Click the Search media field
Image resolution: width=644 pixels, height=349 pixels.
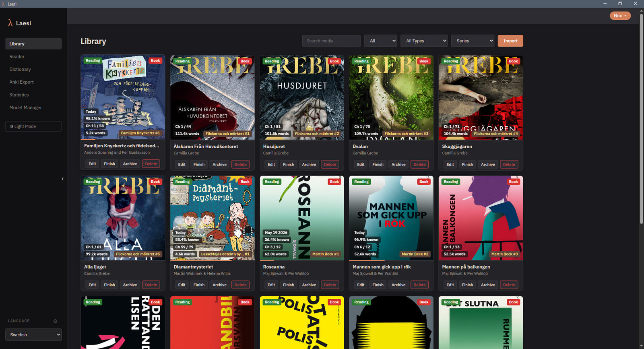tap(332, 41)
